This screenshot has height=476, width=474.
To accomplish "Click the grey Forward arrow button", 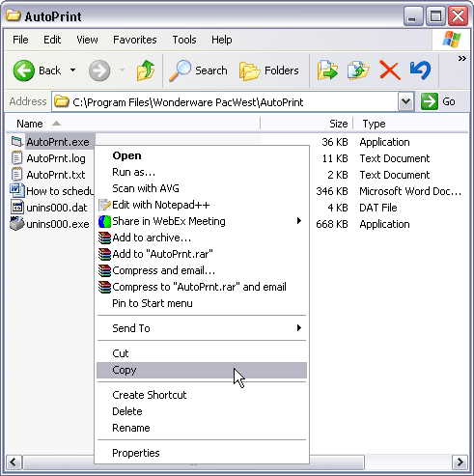I will pos(99,70).
